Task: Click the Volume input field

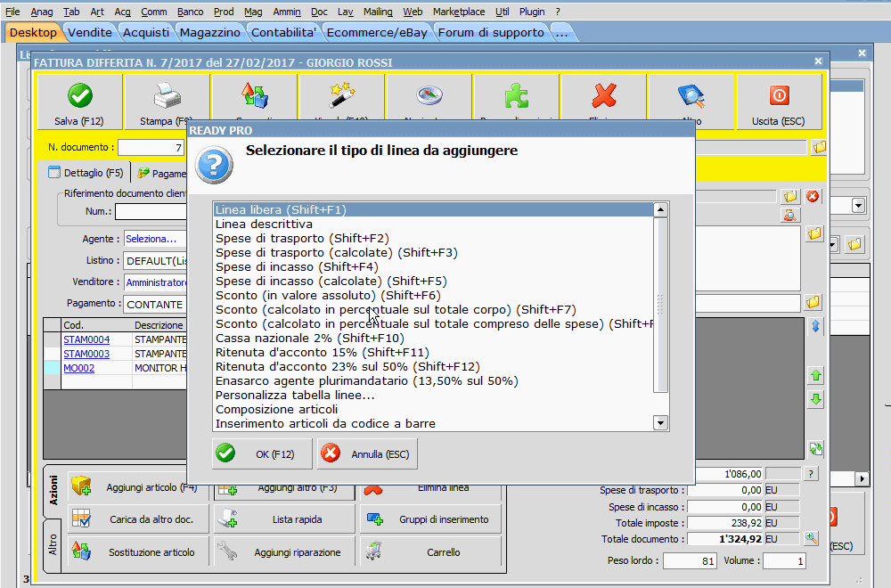Action: [784, 561]
